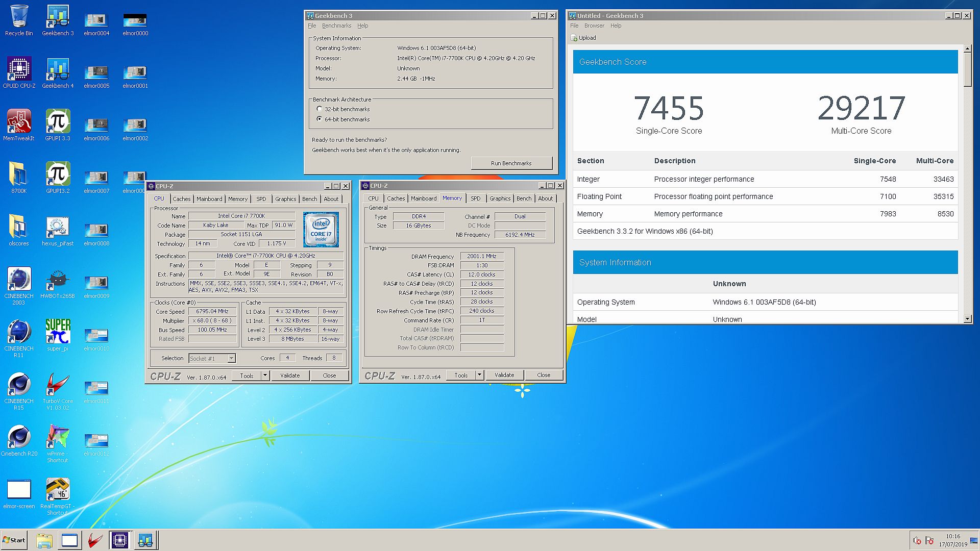Click scrollbar up arrow in Geekbench results

(x=967, y=48)
